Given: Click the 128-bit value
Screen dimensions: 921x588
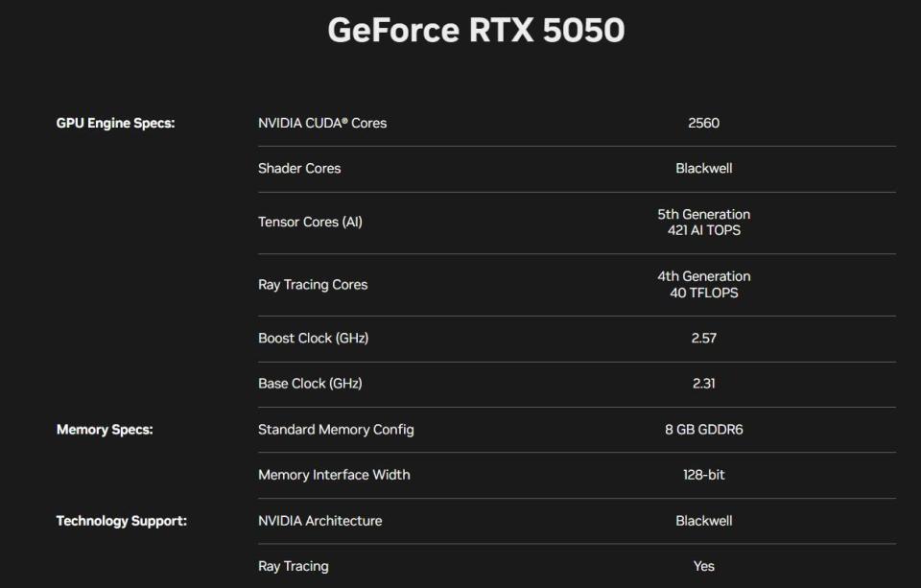Looking at the screenshot, I should point(703,475).
